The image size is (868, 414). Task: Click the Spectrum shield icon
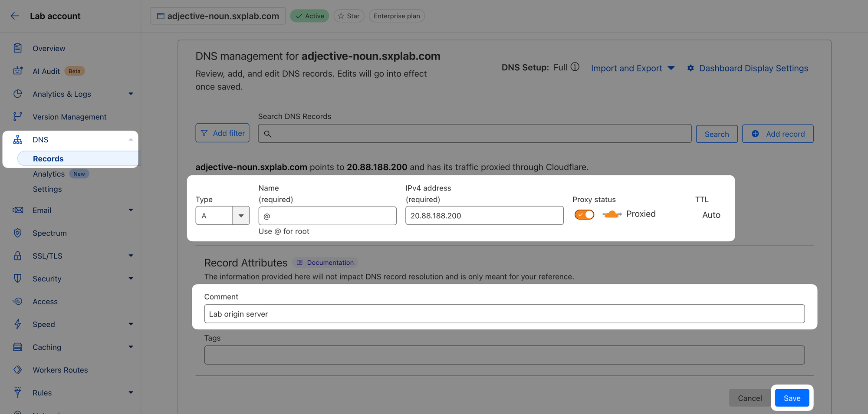point(17,233)
